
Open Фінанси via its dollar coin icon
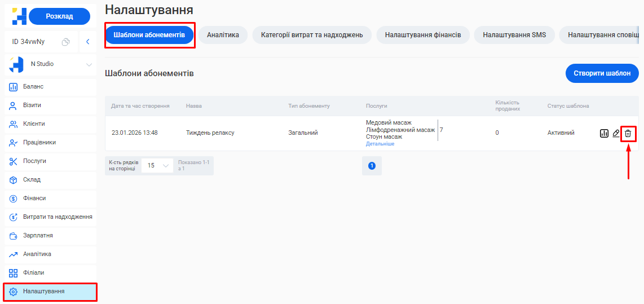click(13, 199)
